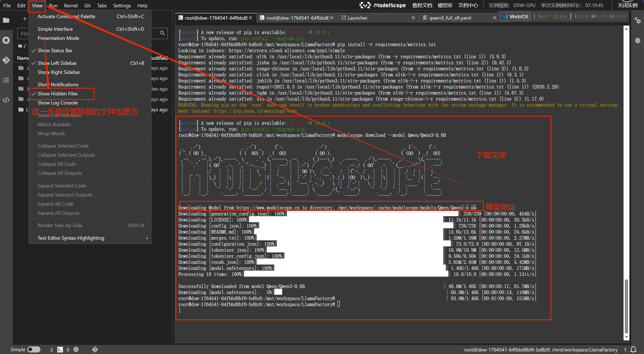Toggle Show Status Bar option
The image size is (644, 354).
[55, 50]
